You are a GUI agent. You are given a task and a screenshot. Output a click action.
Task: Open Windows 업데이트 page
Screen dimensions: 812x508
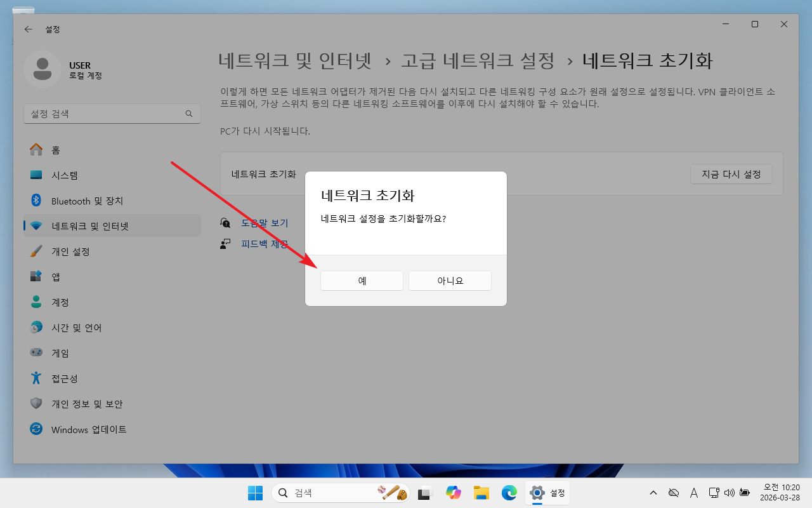(89, 429)
